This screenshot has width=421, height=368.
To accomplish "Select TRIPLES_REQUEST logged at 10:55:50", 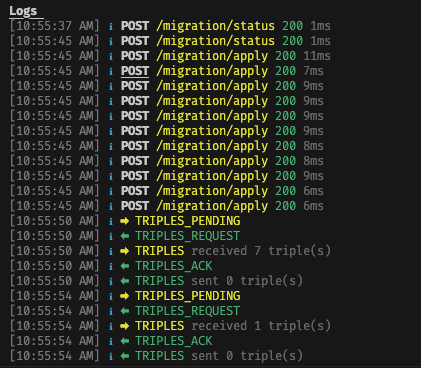I will pyautogui.click(x=188, y=236).
